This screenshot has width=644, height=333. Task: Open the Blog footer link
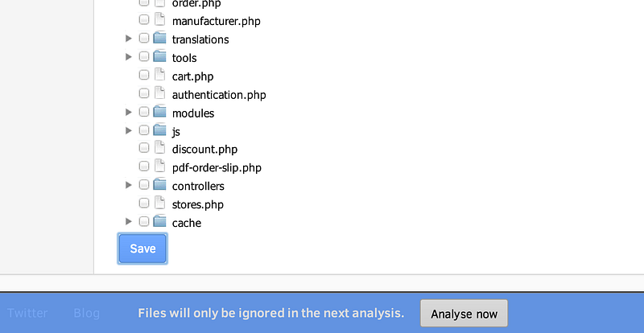[x=87, y=313]
